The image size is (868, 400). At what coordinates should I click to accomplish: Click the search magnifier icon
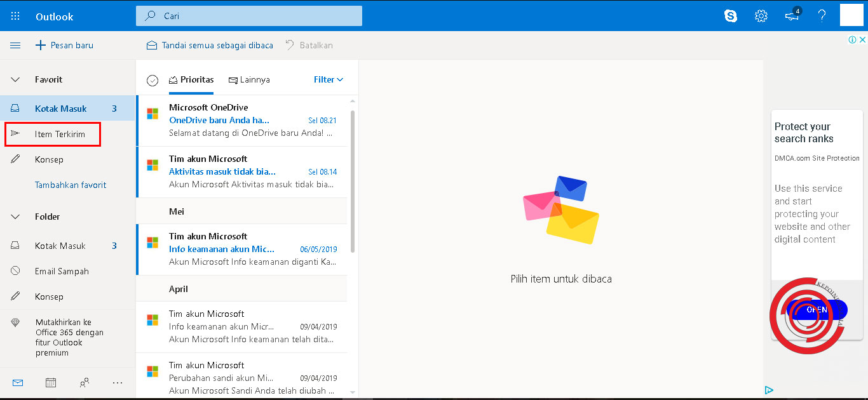(150, 16)
